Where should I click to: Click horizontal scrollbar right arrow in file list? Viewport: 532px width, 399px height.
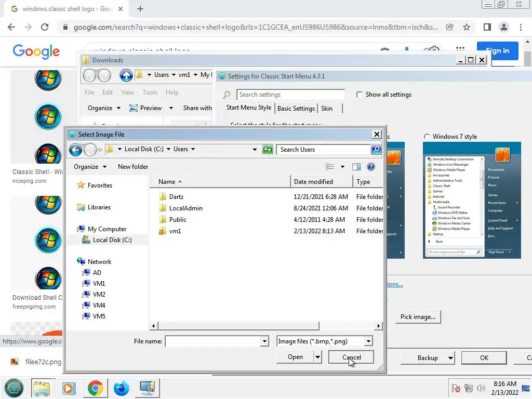tap(379, 326)
